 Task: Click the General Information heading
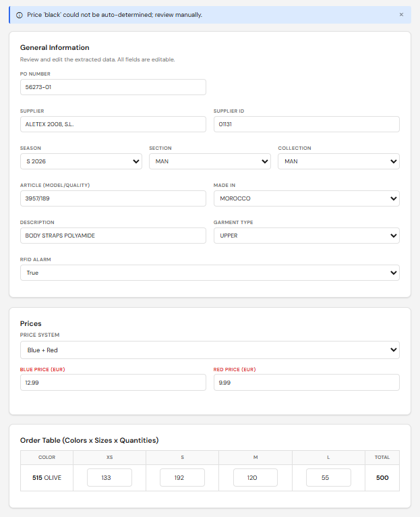point(55,47)
